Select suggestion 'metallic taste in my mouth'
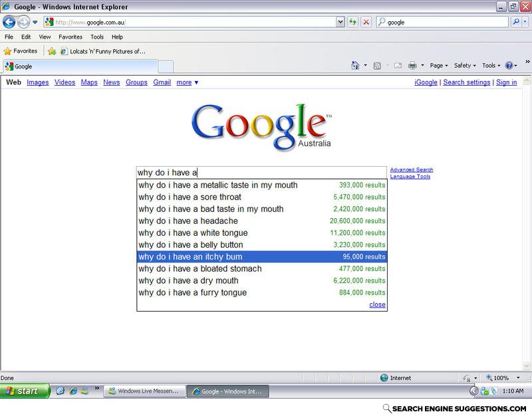 262,185
